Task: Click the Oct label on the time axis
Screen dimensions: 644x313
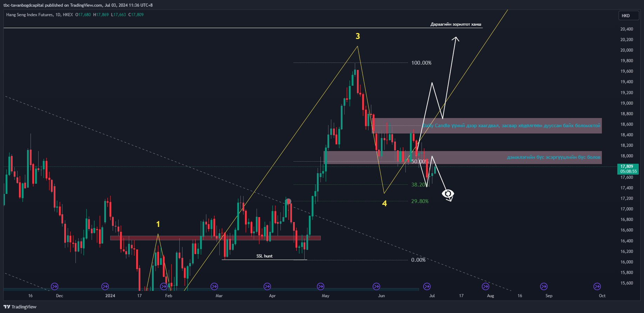Action: (x=602, y=296)
